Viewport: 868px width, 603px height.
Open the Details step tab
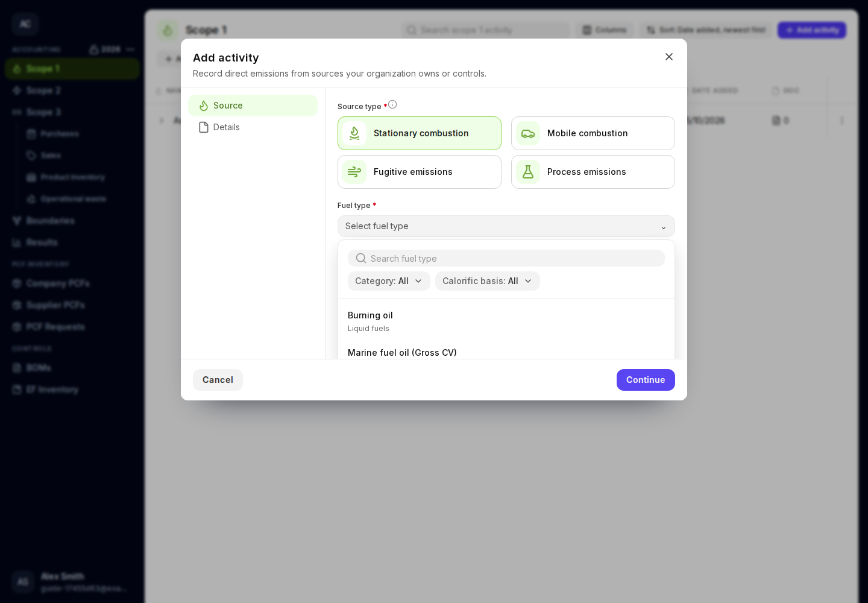pyautogui.click(x=253, y=127)
